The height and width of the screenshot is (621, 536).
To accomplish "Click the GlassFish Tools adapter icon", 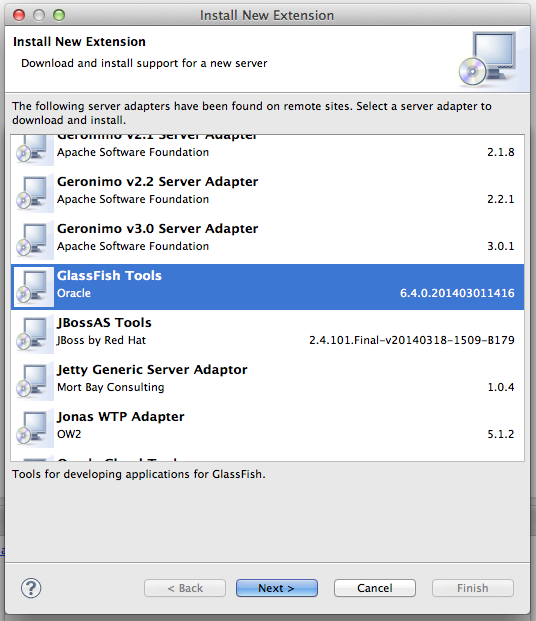I will click(34, 287).
